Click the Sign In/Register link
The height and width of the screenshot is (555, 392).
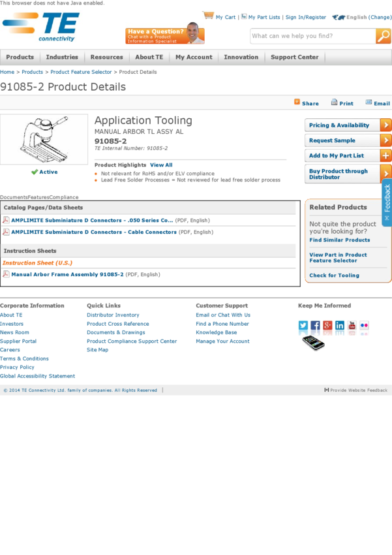pyautogui.click(x=306, y=17)
